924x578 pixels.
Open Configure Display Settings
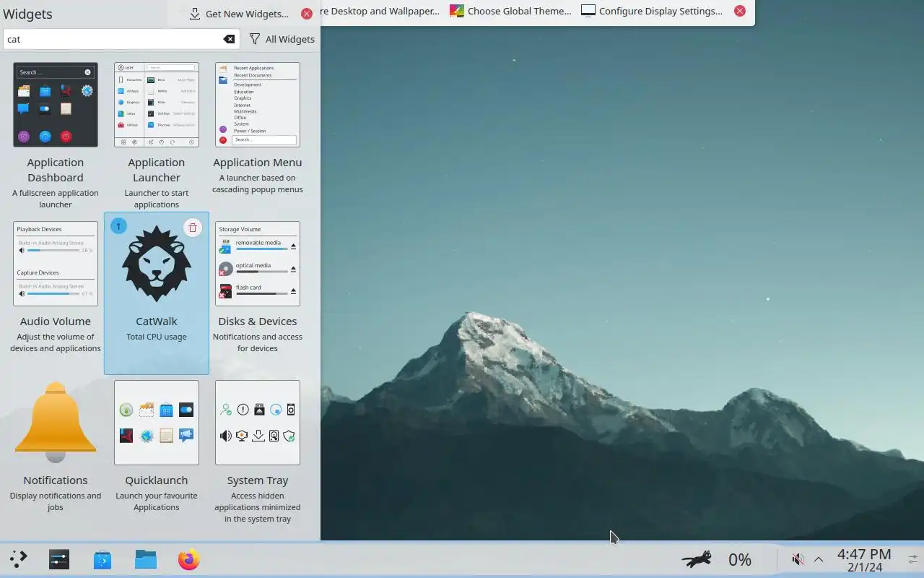click(x=652, y=11)
